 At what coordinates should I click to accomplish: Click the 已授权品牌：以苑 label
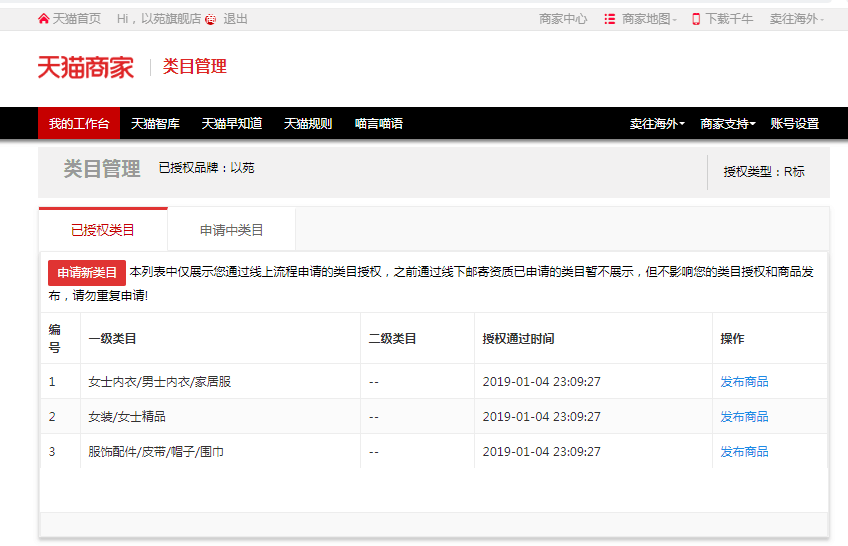click(x=206, y=168)
